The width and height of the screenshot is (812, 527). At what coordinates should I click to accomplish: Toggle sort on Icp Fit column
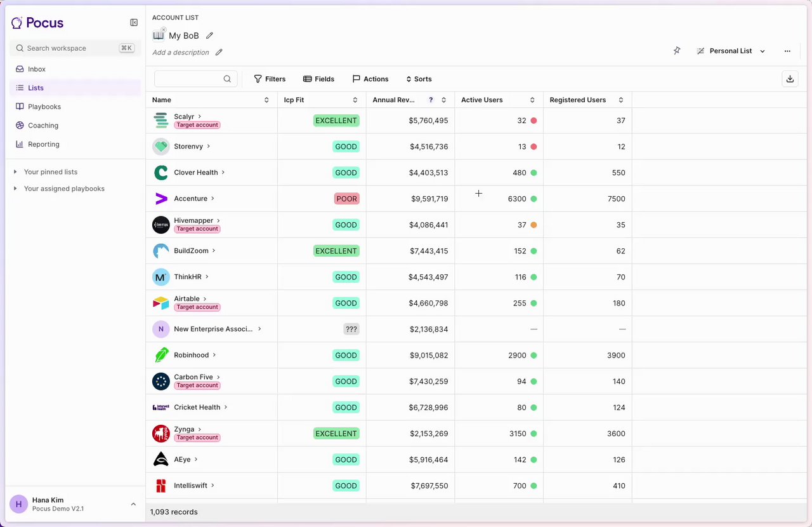(x=355, y=100)
